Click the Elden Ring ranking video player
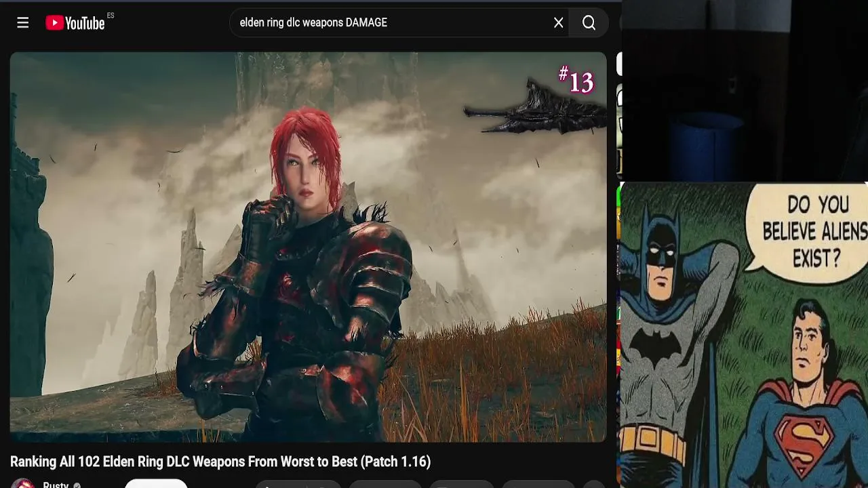Image resolution: width=868 pixels, height=488 pixels. [x=309, y=247]
